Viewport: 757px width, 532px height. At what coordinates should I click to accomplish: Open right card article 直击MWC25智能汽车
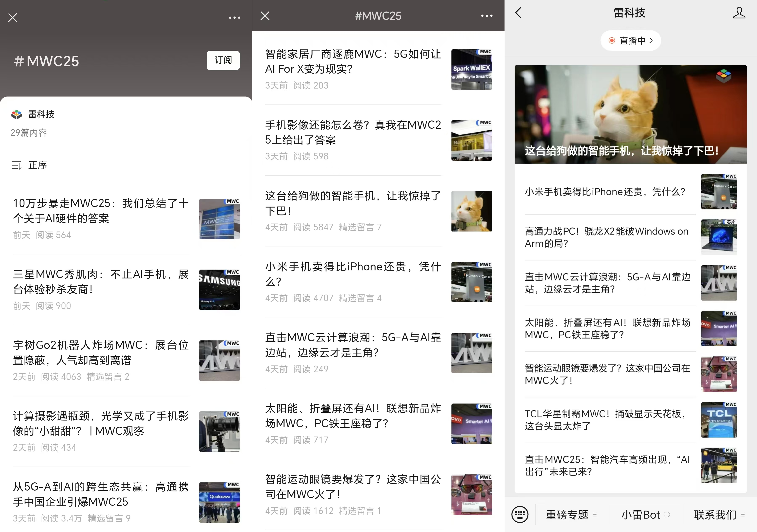click(630, 465)
